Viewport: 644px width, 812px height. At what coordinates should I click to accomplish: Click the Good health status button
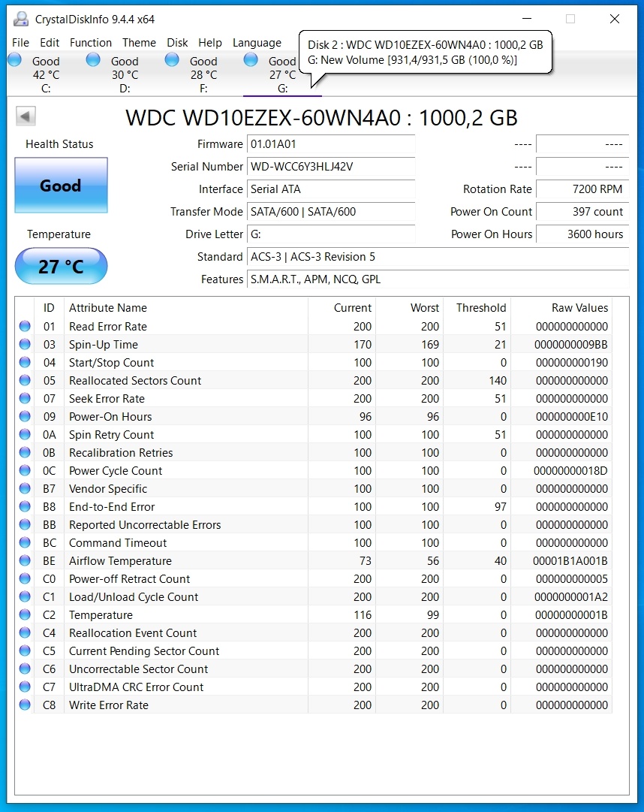(x=60, y=186)
